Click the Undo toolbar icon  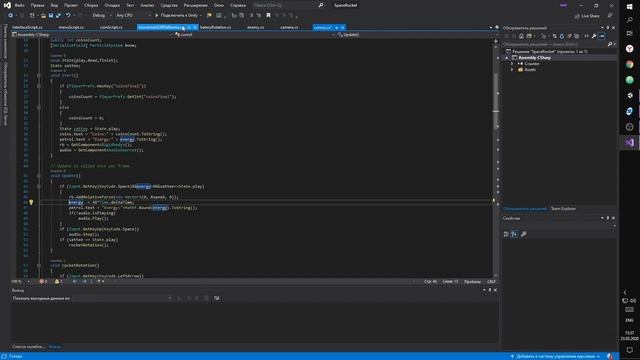(68, 16)
